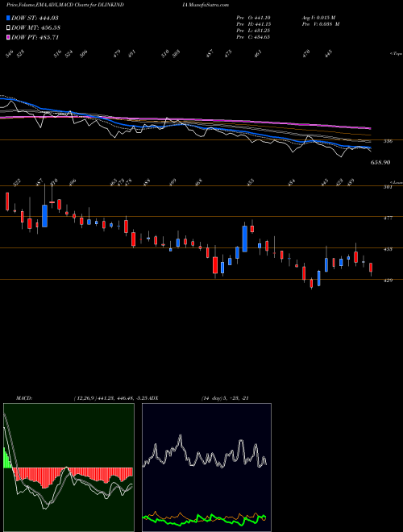
Task: Click the last red candlestick on the right
Action: click(371, 268)
